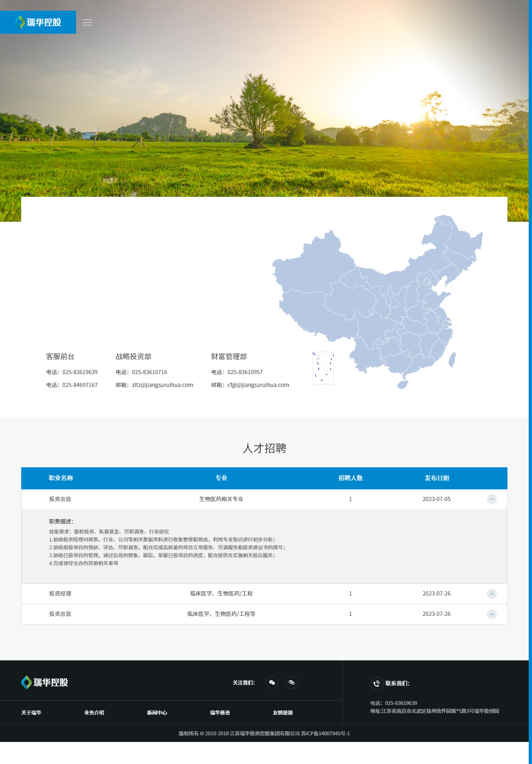Click the 苏ICP备14007945号-1 filing link

(x=325, y=733)
